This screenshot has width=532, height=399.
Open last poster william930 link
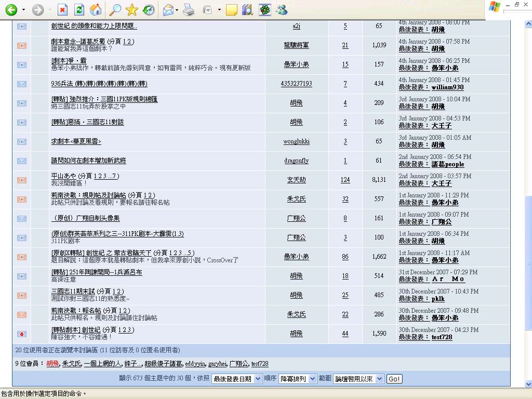(447, 87)
